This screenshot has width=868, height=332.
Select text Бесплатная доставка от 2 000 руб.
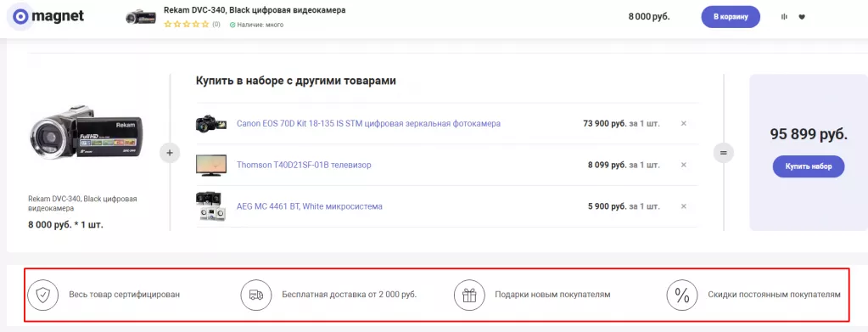pyautogui.click(x=350, y=295)
